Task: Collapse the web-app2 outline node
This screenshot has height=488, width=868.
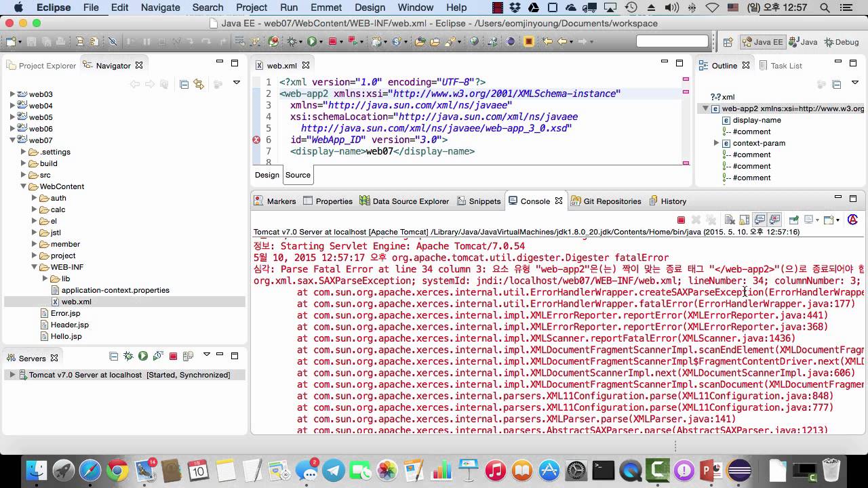Action: point(705,108)
